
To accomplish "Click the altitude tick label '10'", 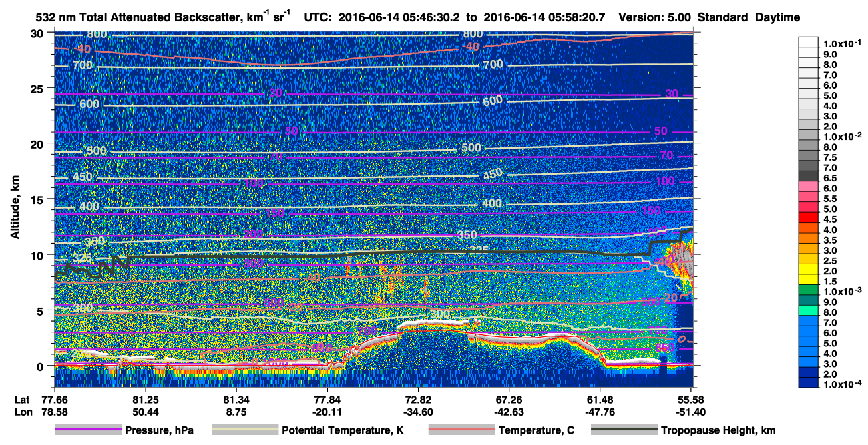I will (38, 255).
